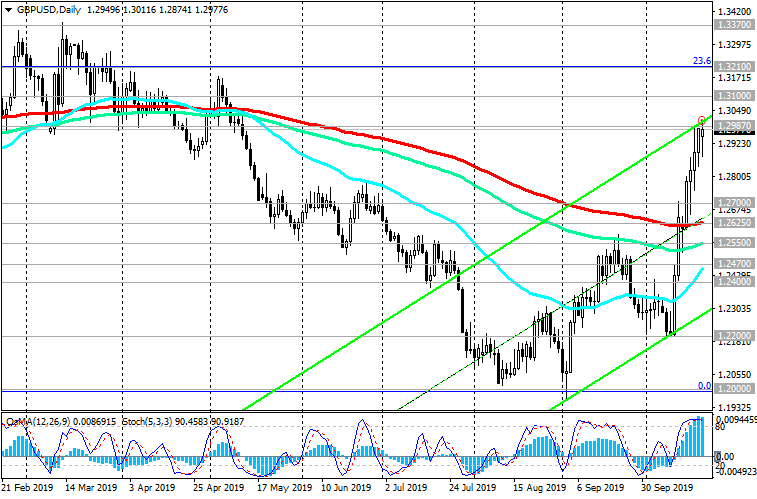Click the 1.32100 price level label
Screen dimensions: 757x499
coord(735,66)
